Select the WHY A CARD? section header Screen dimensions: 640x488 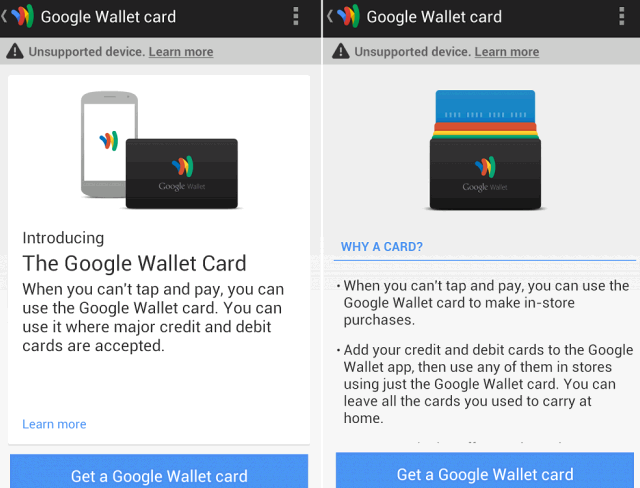382,247
